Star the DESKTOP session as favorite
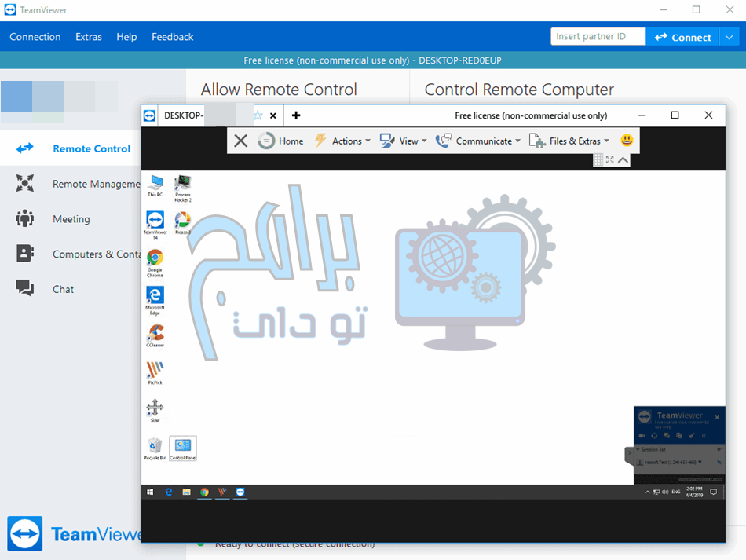This screenshot has width=746, height=560. (x=258, y=115)
